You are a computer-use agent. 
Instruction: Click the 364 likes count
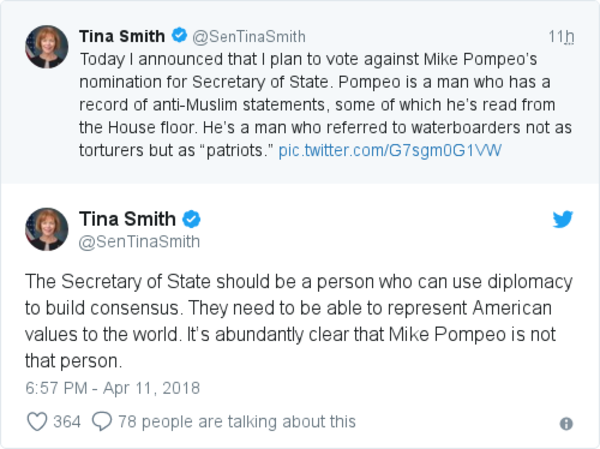pyautogui.click(x=67, y=422)
